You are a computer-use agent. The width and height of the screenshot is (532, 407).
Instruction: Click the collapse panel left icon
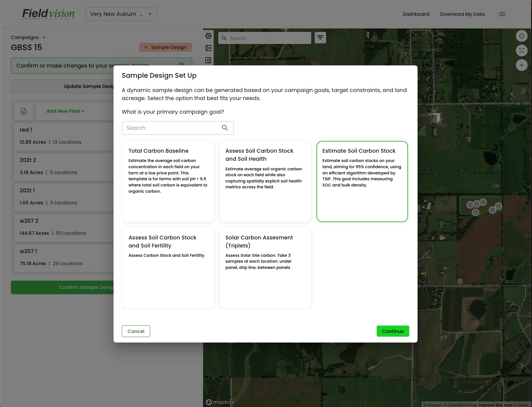click(208, 60)
